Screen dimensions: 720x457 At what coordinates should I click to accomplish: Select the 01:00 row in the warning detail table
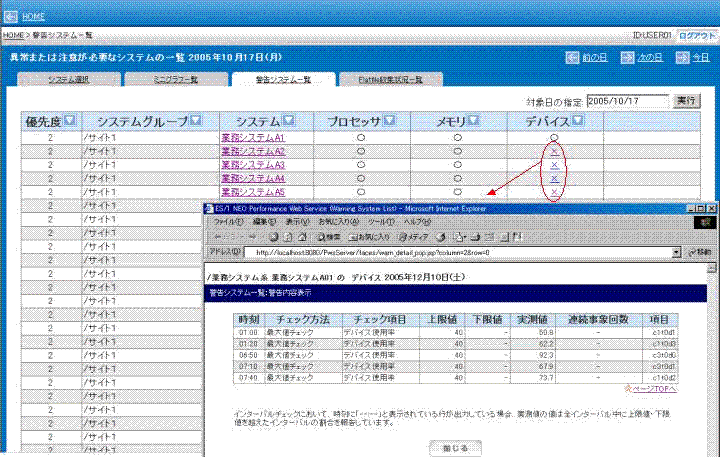[456, 332]
